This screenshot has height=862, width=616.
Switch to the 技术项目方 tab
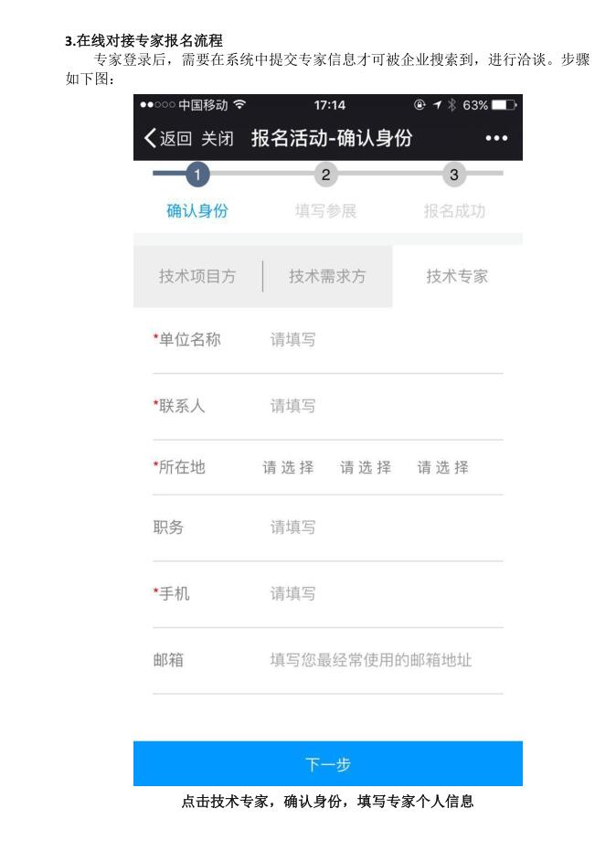pos(197,276)
